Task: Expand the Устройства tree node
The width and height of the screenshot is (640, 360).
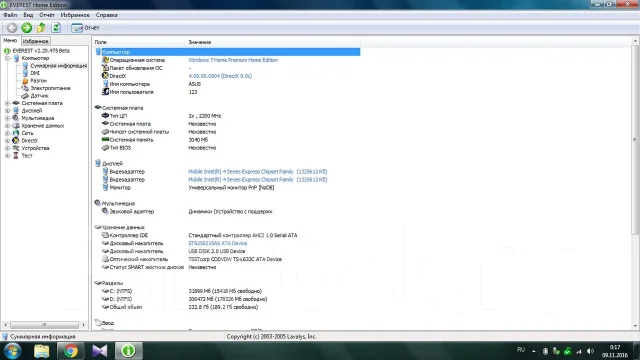Action: point(7,148)
